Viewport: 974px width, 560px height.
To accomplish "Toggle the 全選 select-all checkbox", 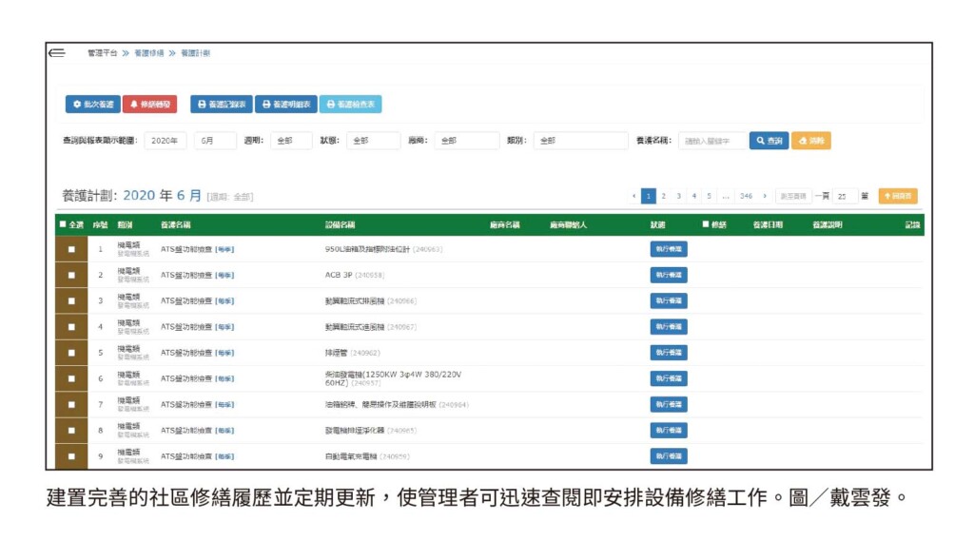I will (63, 225).
